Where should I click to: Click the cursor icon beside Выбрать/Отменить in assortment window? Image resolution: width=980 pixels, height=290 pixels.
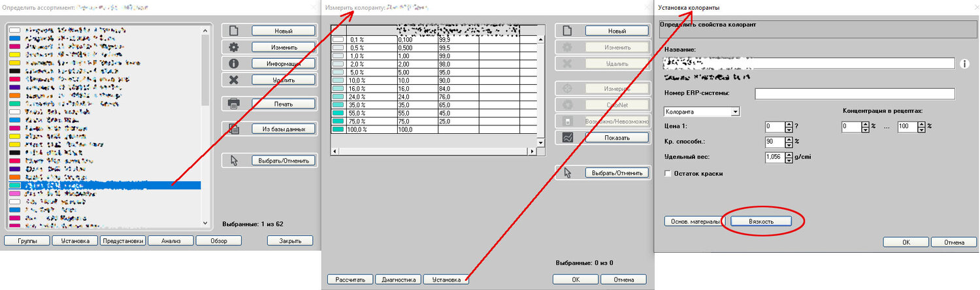[233, 160]
